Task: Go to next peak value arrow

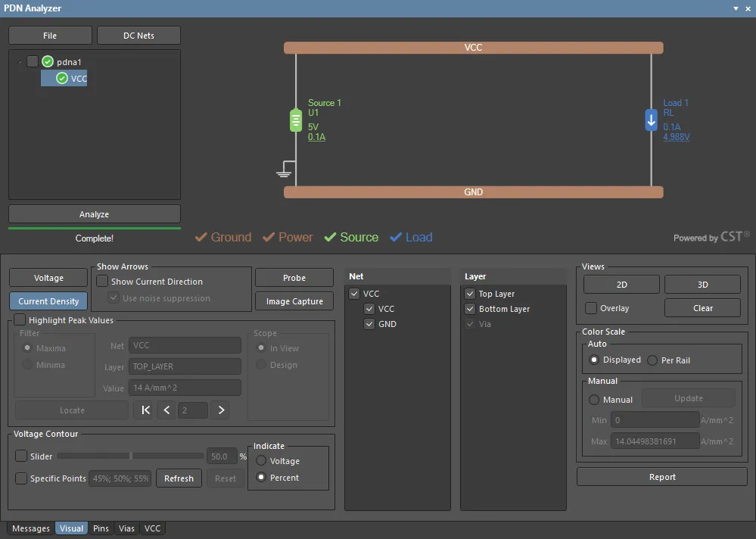Action: pos(221,410)
